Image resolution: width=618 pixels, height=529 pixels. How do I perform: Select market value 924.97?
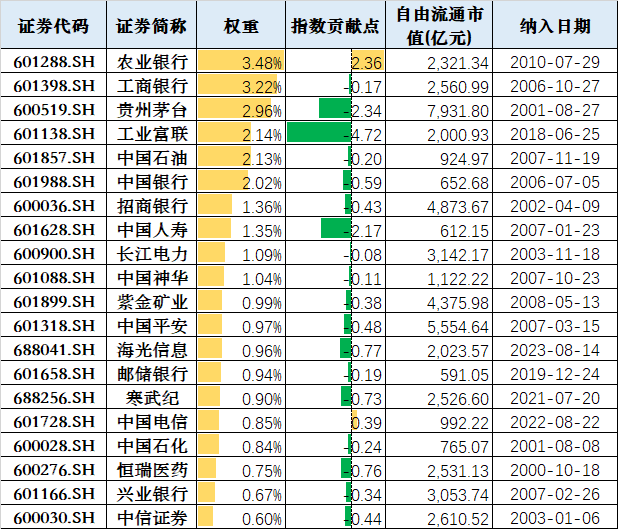439,157
